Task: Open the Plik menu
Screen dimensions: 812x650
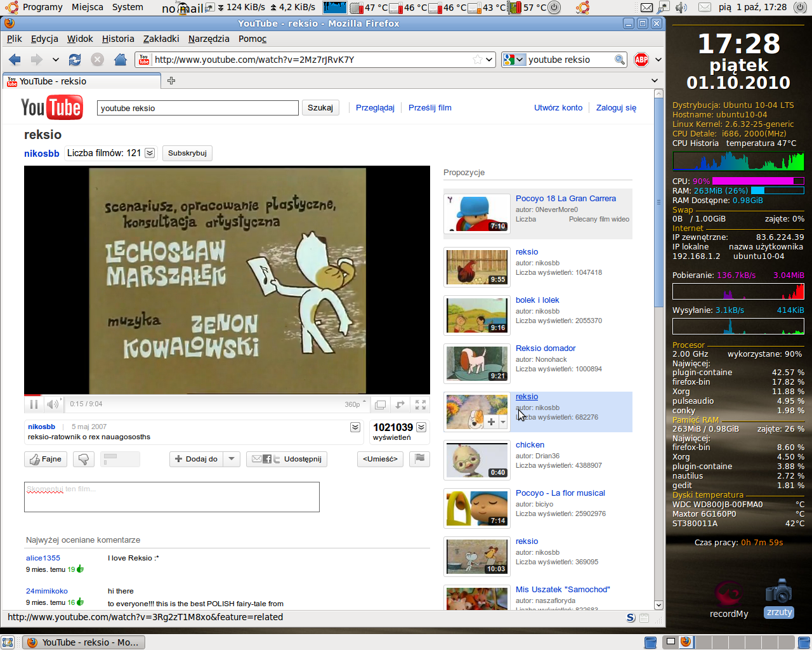Action: (x=15, y=39)
